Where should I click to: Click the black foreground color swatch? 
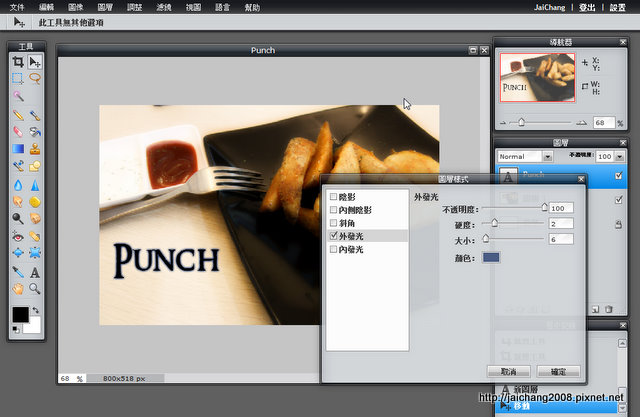coord(20,315)
